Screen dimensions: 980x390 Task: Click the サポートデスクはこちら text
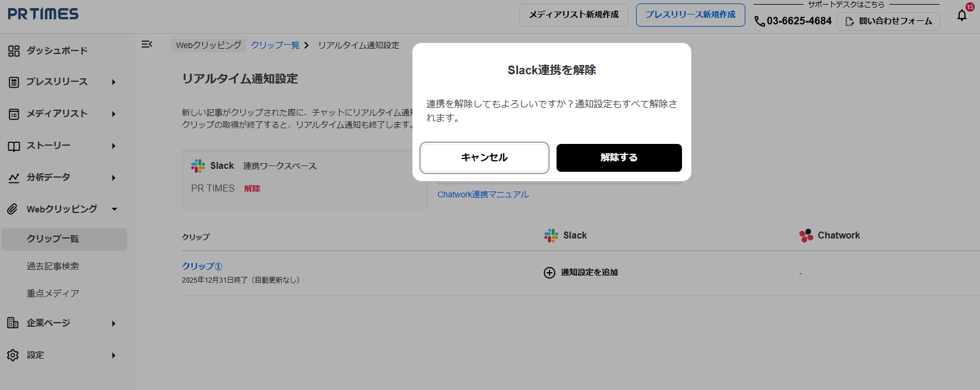coord(846,5)
